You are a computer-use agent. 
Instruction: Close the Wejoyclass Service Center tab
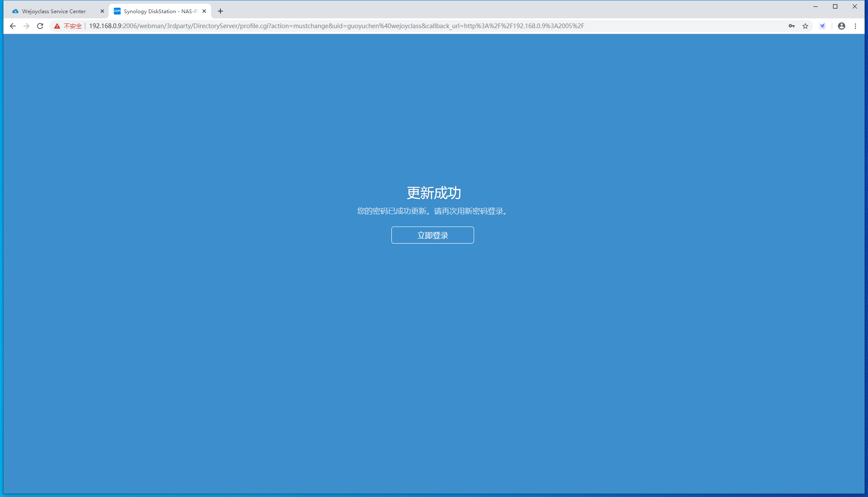(x=102, y=12)
